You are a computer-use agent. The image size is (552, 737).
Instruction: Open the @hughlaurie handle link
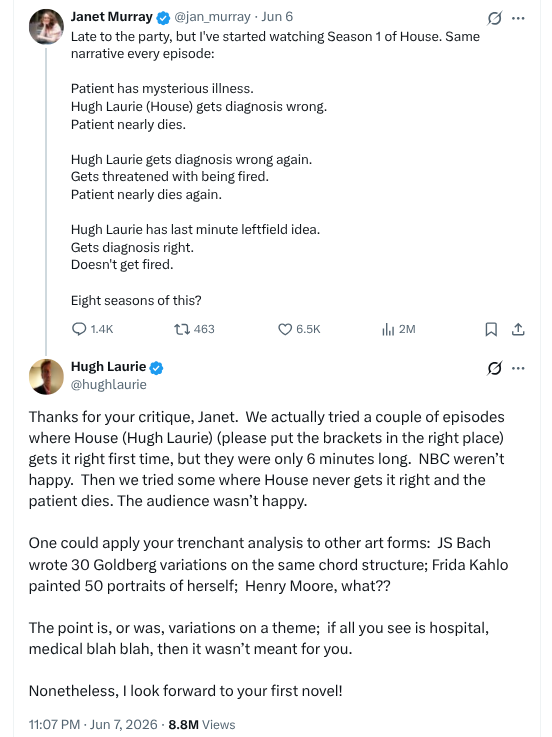point(109,384)
